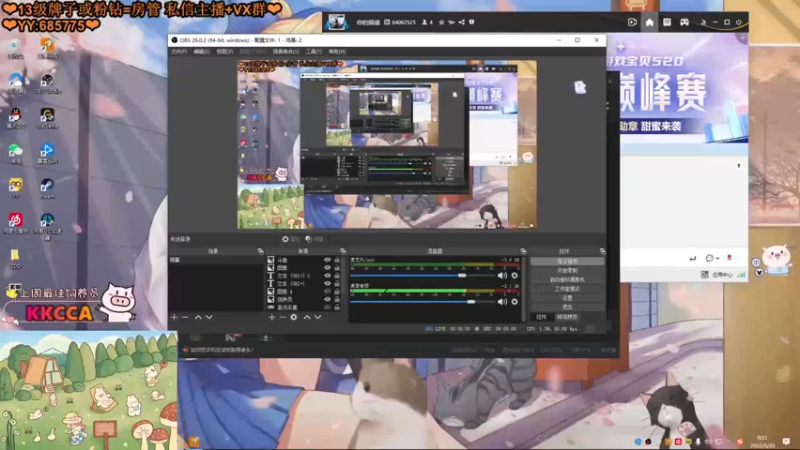Open the 场景集合(S) menu in OBS
The image size is (800, 450).
click(x=286, y=52)
